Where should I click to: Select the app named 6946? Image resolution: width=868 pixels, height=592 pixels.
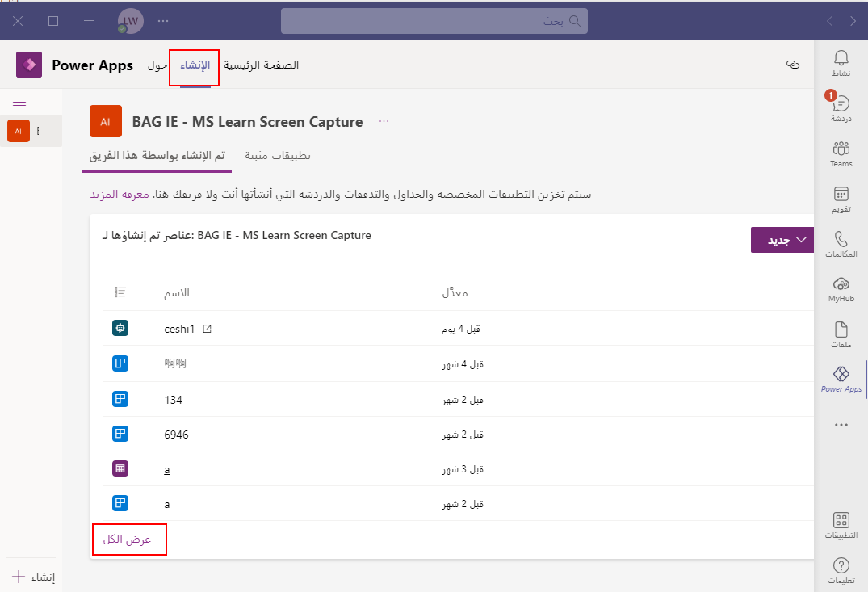(176, 435)
